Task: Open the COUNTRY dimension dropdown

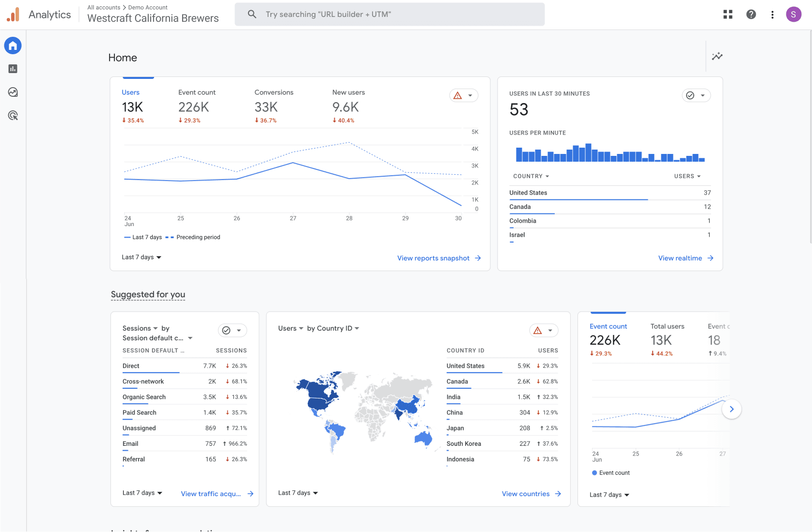Action: click(531, 176)
